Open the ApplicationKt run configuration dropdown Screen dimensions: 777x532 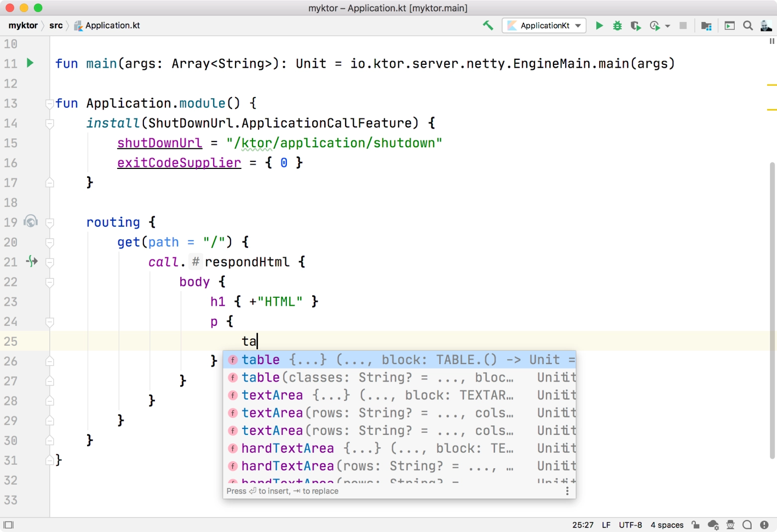(x=544, y=25)
